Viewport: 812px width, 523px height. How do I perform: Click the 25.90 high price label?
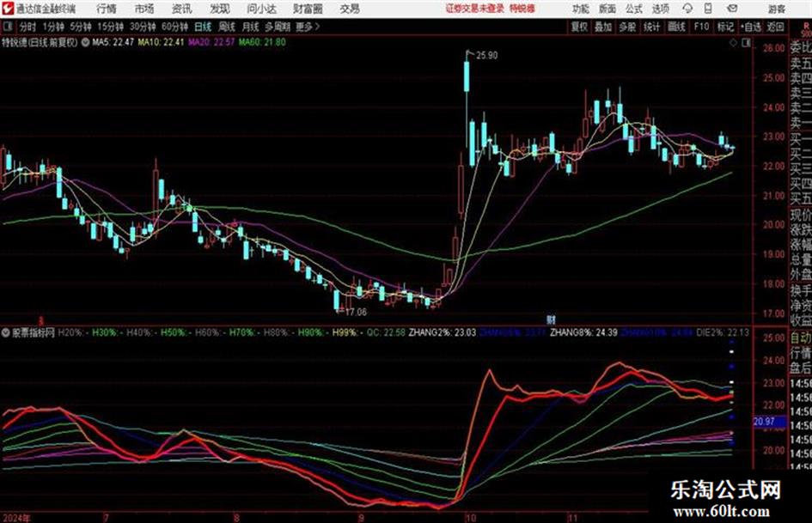coord(486,56)
